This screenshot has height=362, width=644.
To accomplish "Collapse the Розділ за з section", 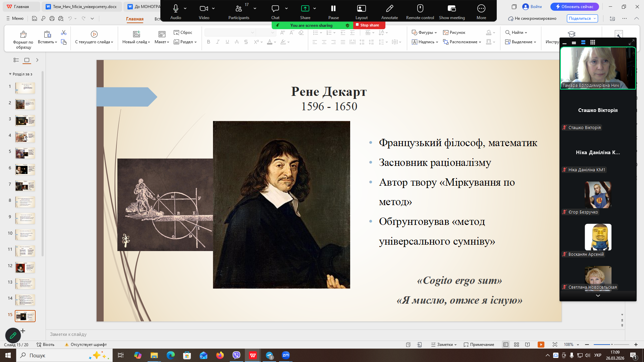I will (10, 74).
